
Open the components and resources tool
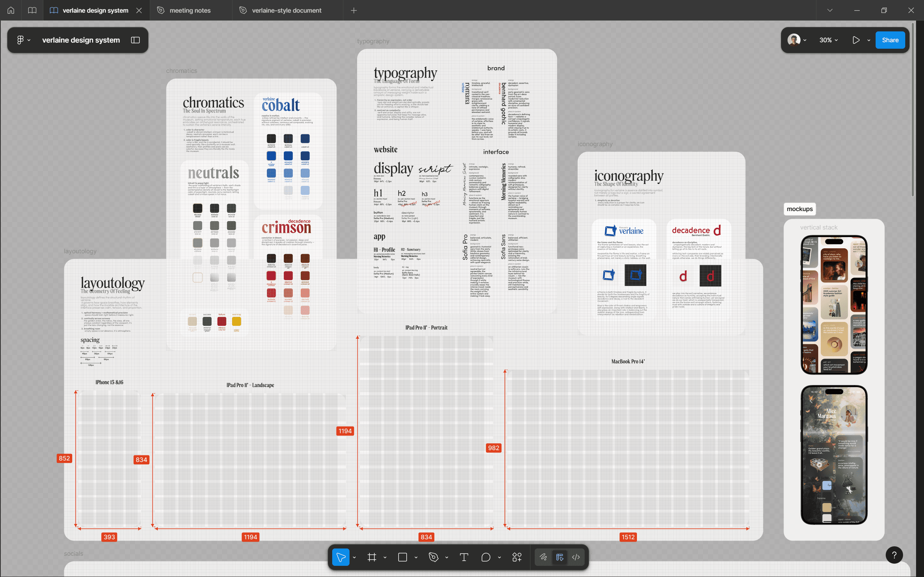[x=517, y=557]
